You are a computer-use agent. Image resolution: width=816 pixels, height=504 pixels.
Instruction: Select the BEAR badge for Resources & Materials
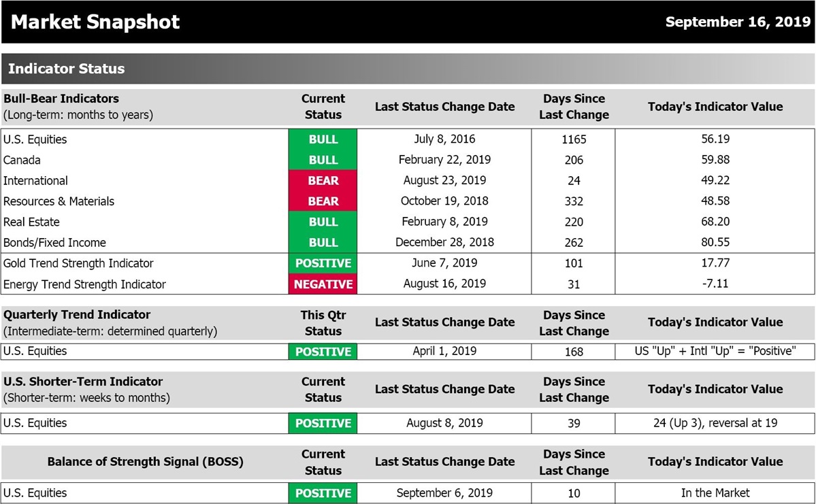click(323, 201)
